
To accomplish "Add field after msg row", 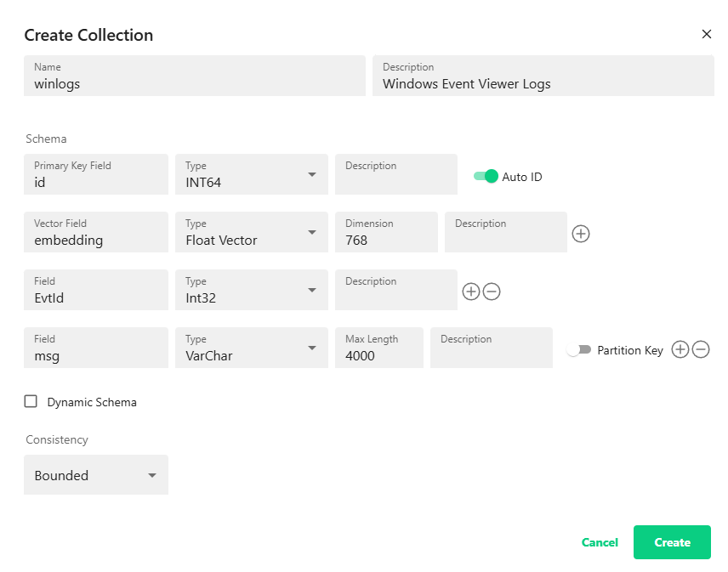I will pyautogui.click(x=680, y=349).
